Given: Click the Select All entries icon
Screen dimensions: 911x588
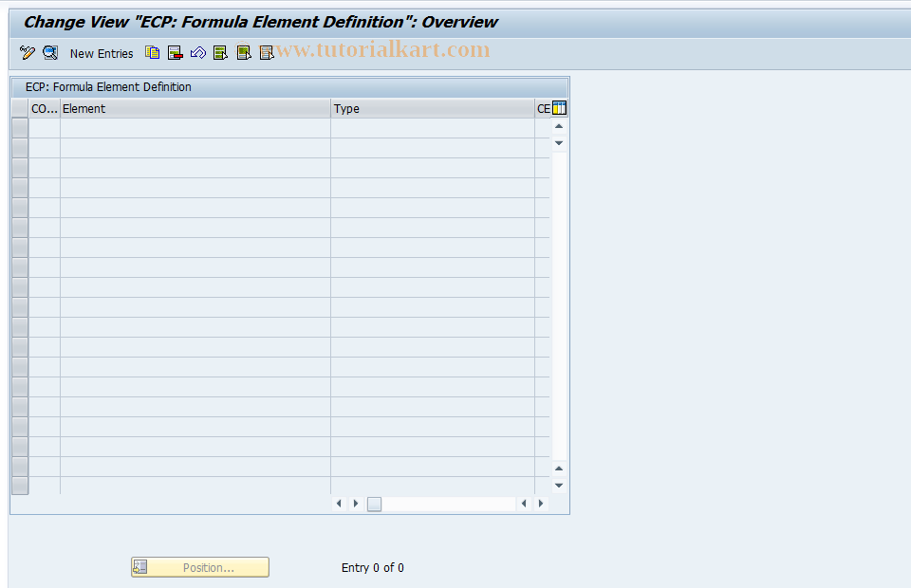Looking at the screenshot, I should click(x=220, y=53).
